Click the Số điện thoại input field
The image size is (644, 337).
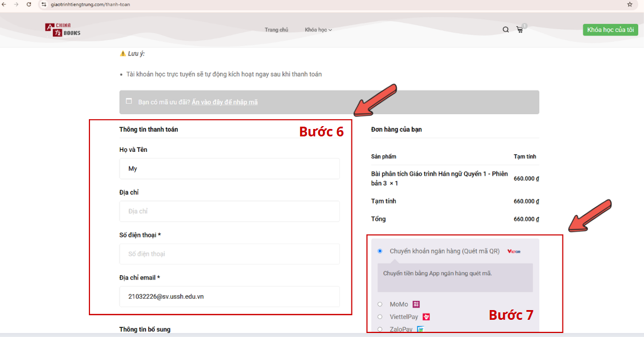[x=229, y=254]
